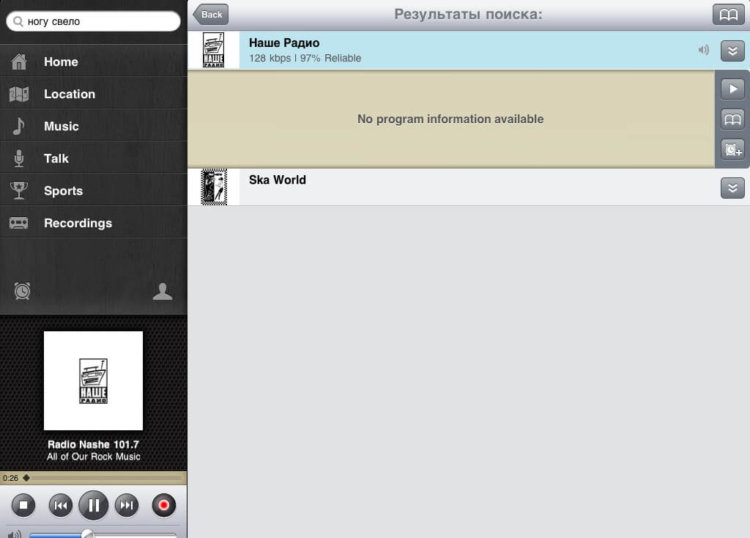
Task: Open the Home section
Action: tap(93, 62)
